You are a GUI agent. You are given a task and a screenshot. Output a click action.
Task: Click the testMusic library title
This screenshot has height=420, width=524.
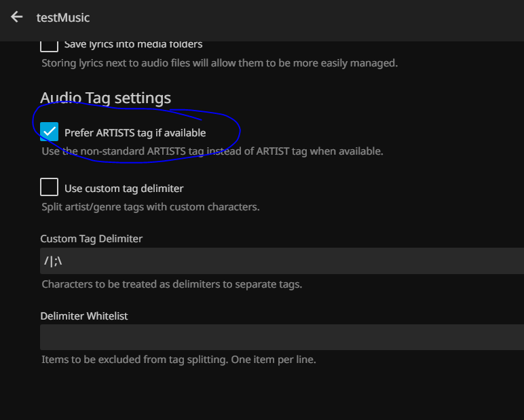[63, 18]
